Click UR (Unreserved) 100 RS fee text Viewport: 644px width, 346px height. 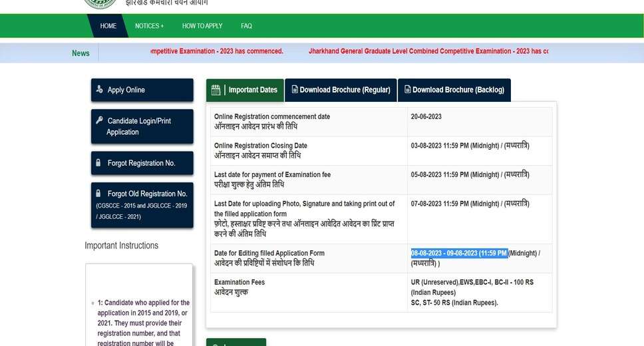[x=472, y=287]
